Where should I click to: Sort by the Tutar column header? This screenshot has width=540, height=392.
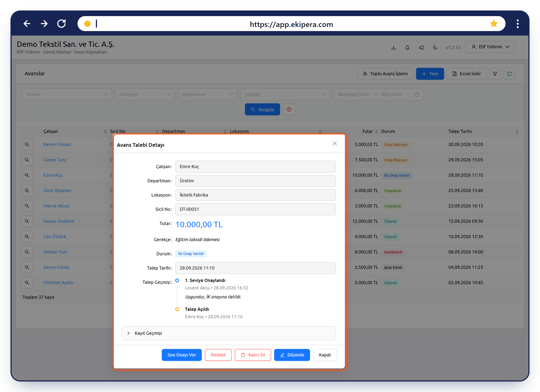[x=351, y=131]
